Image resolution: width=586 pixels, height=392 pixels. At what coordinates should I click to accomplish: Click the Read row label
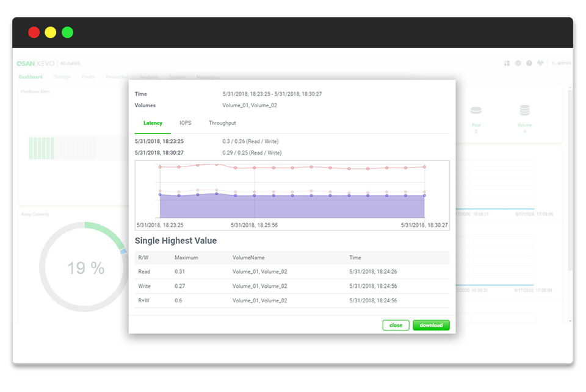coord(144,272)
